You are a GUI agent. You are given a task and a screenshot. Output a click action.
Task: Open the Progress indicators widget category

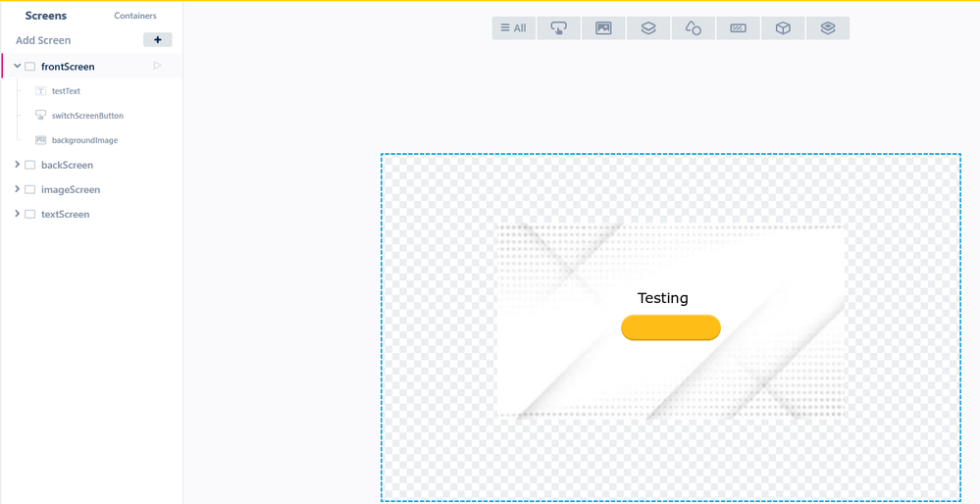(738, 28)
